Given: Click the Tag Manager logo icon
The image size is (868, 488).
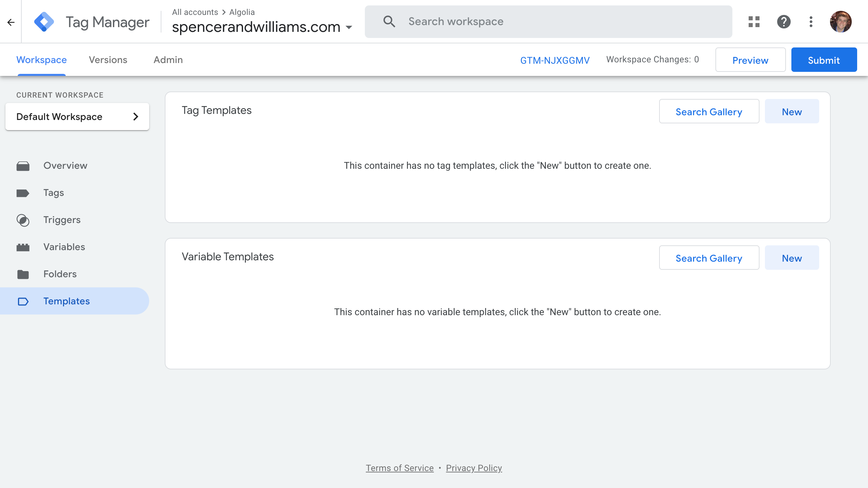Looking at the screenshot, I should (x=44, y=22).
